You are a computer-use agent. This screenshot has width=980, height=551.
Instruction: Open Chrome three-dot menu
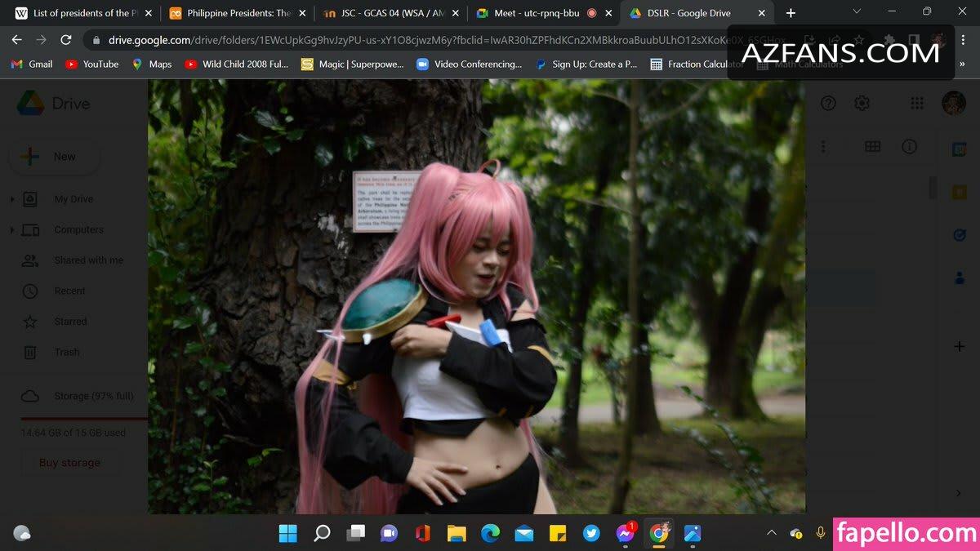pyautogui.click(x=964, y=39)
